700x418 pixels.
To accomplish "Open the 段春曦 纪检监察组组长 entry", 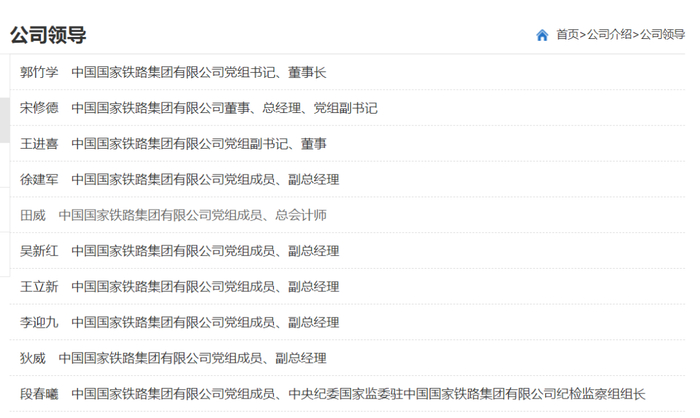I will click(x=333, y=394).
